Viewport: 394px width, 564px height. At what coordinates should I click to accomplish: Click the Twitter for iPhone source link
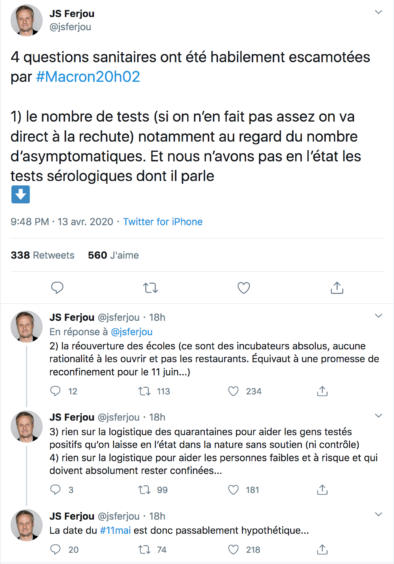163,222
